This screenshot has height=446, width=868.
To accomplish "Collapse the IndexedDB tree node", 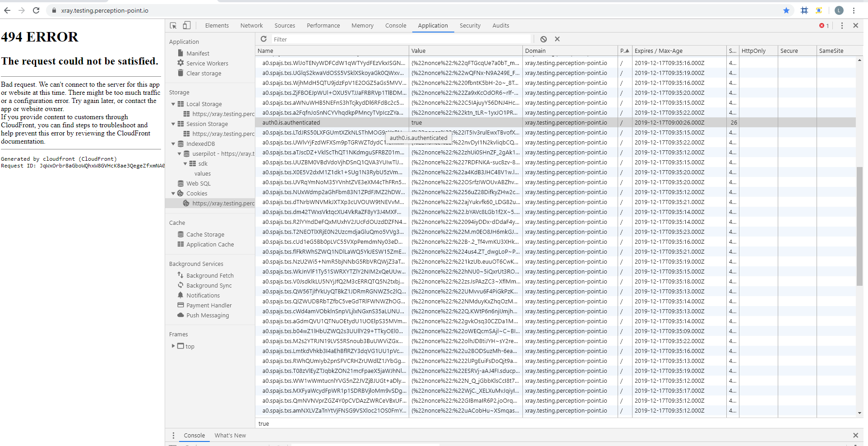I will coord(173,144).
